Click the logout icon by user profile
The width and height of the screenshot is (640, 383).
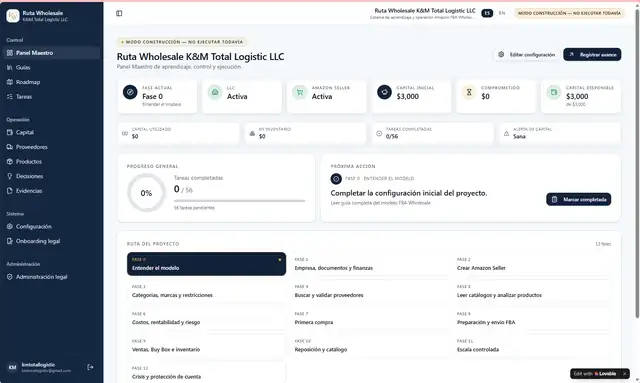[90, 367]
